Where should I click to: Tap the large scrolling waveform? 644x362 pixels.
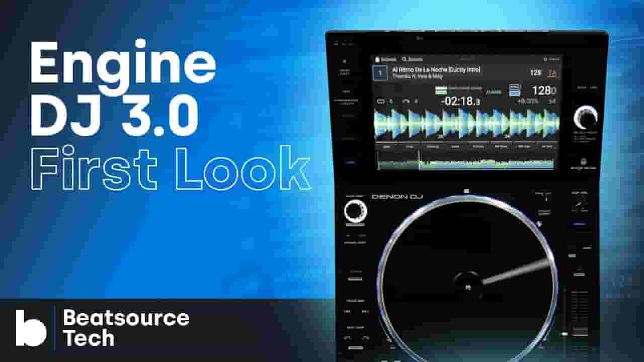click(467, 123)
